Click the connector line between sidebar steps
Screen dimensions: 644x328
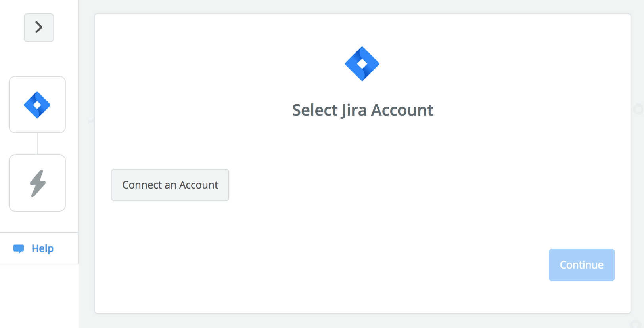(x=38, y=144)
